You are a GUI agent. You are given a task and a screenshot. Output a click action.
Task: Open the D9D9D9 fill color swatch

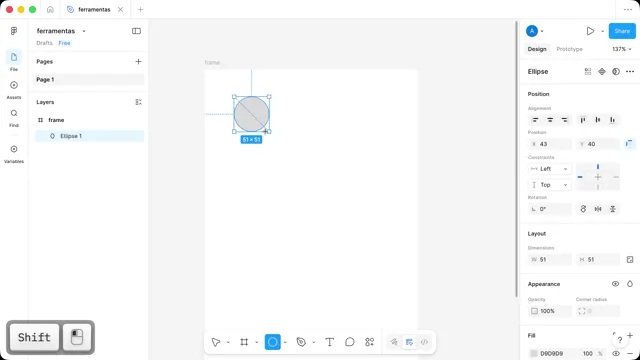tap(533, 353)
